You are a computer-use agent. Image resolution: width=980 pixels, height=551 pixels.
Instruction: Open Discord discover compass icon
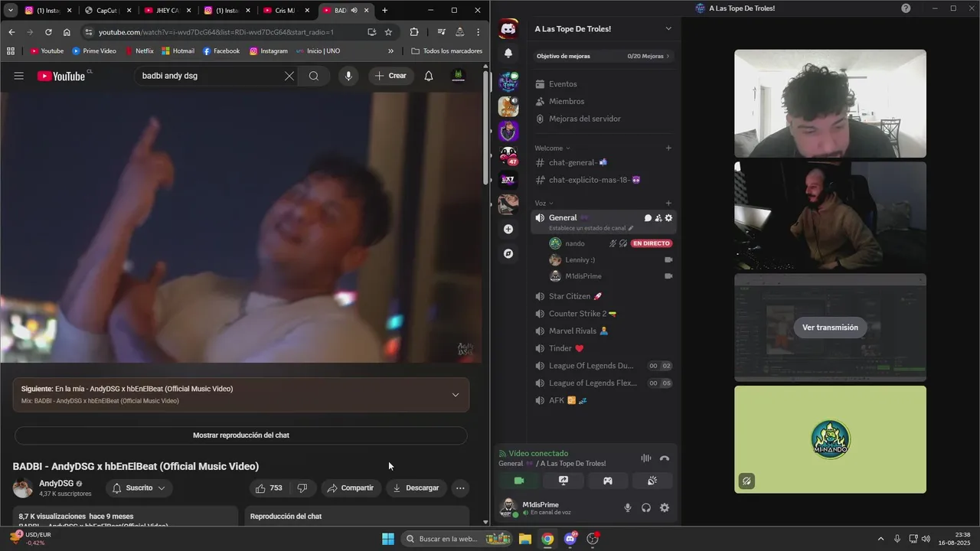[508, 253]
